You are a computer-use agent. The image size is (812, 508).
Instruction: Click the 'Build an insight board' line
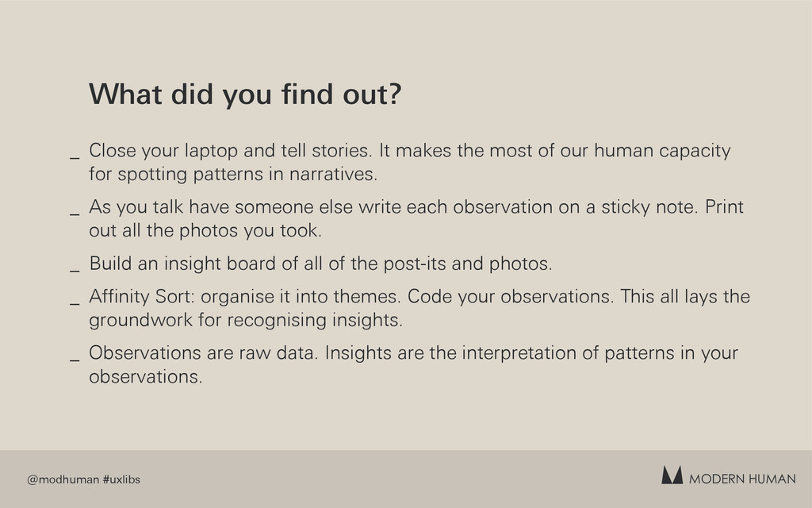(320, 264)
